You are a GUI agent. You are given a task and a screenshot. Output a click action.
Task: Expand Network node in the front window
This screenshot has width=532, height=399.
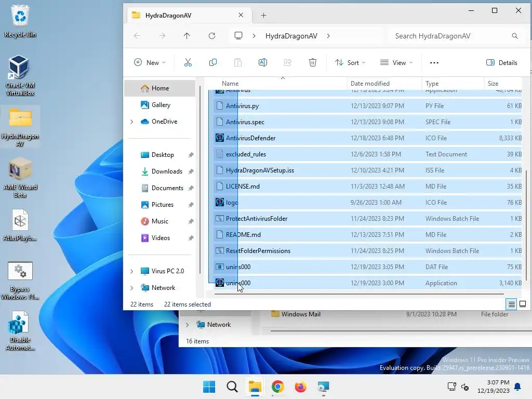[x=131, y=288]
